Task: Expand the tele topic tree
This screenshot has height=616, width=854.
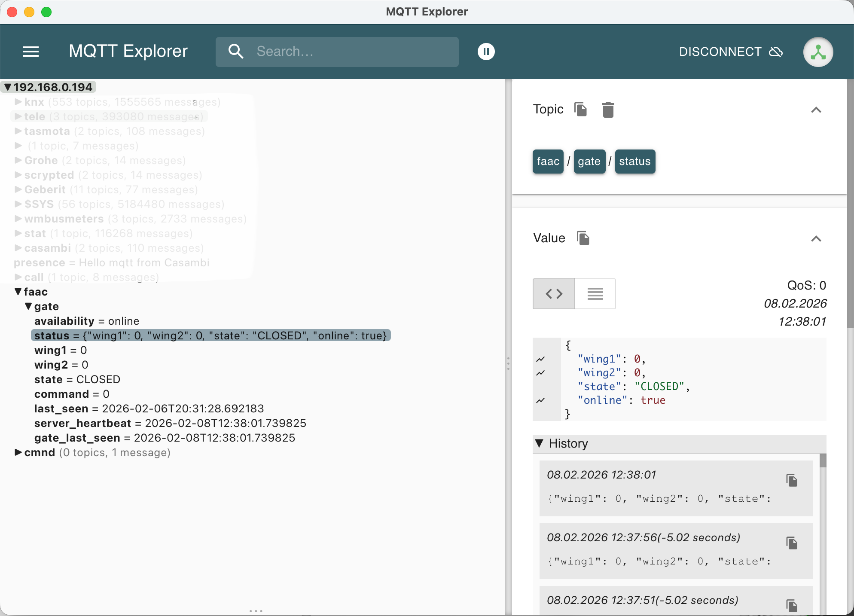Action: pos(18,116)
